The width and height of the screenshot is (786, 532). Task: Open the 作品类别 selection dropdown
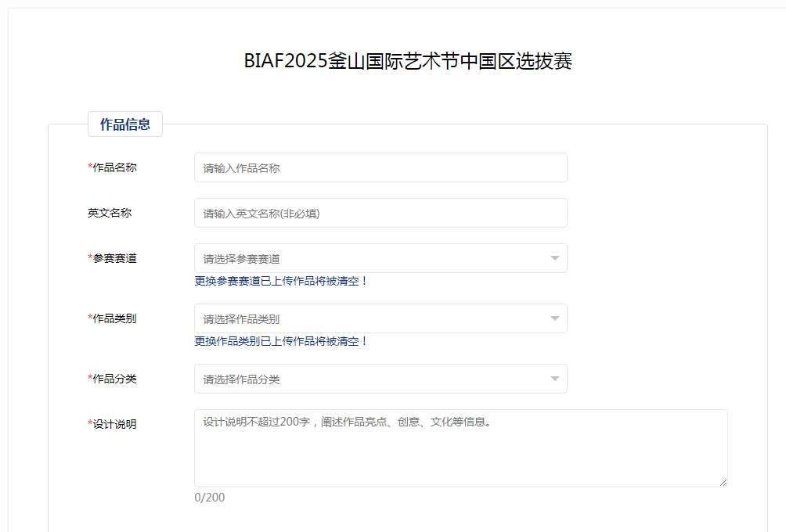[x=380, y=318]
